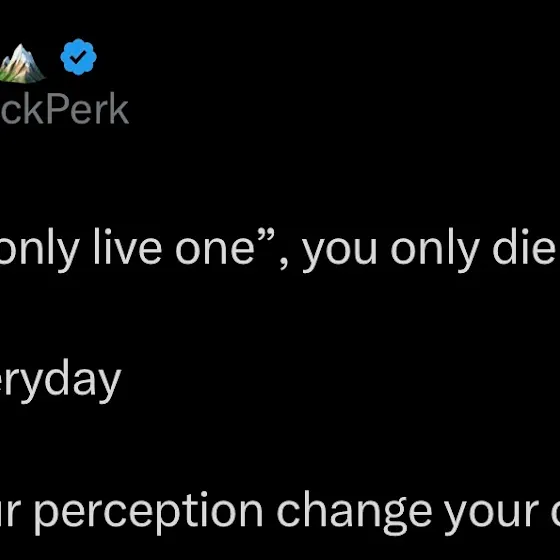Click the letter "k" ending the gray handle
This screenshot has height=560, width=560.
click(x=119, y=109)
